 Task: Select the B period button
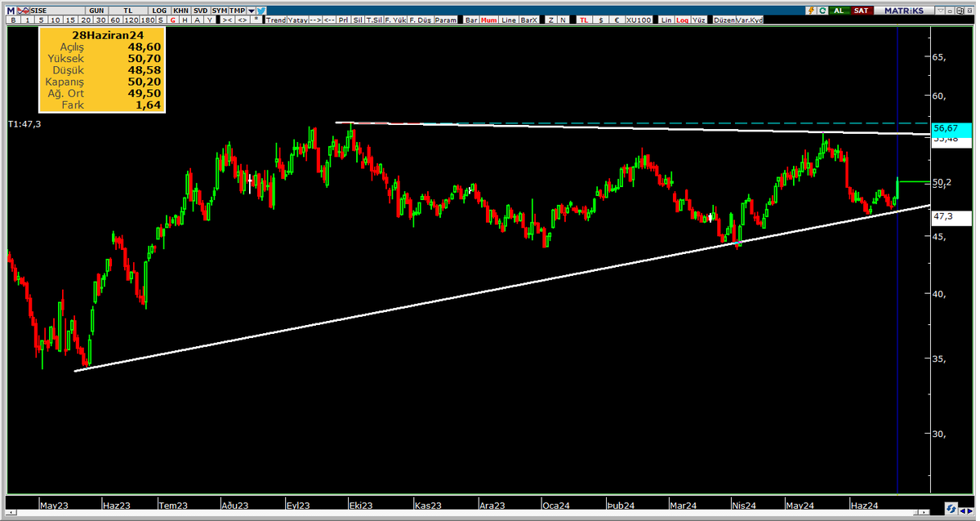[x=13, y=20]
